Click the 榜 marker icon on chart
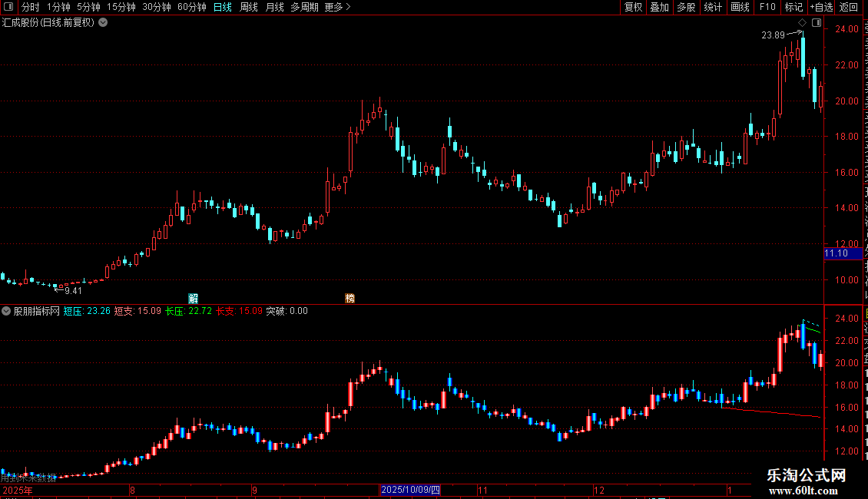868x499 pixels. click(350, 298)
